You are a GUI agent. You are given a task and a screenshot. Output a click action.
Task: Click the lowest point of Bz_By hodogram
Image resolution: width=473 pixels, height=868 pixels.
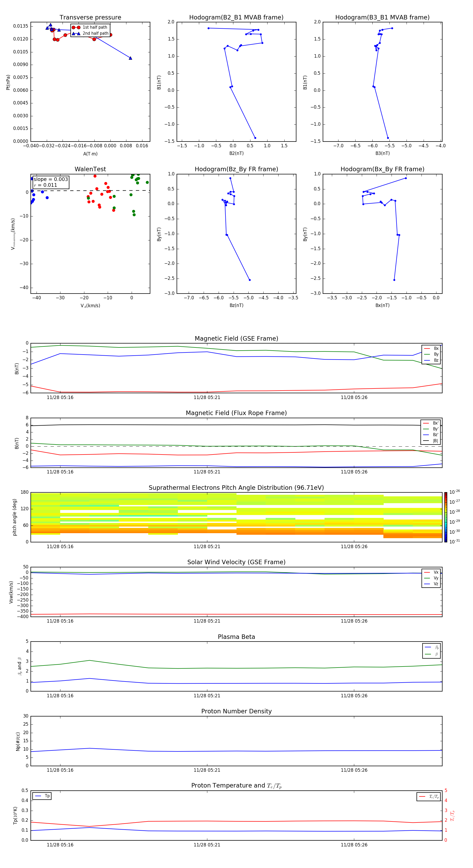coord(249,280)
